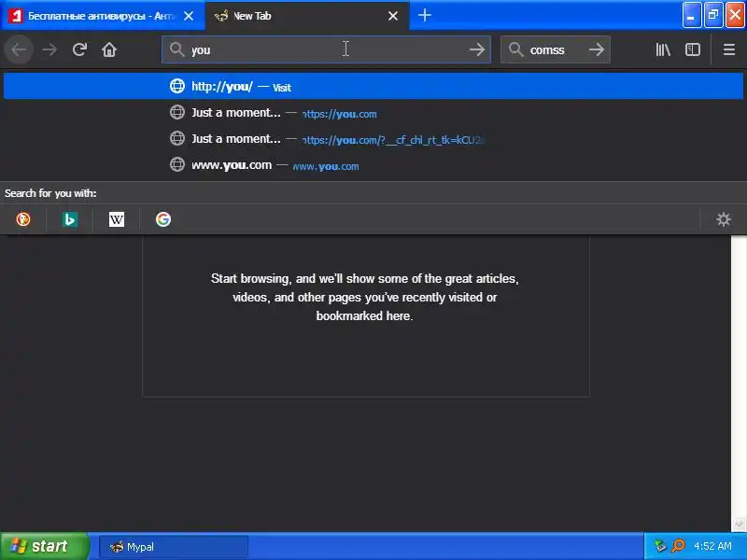Image resolution: width=747 pixels, height=560 pixels.
Task: Click the 4:52 AM clock
Action: tap(712, 546)
